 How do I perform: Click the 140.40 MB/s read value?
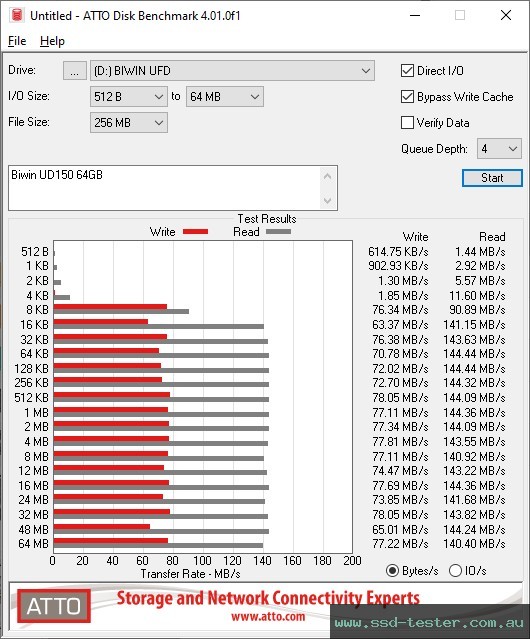474,544
